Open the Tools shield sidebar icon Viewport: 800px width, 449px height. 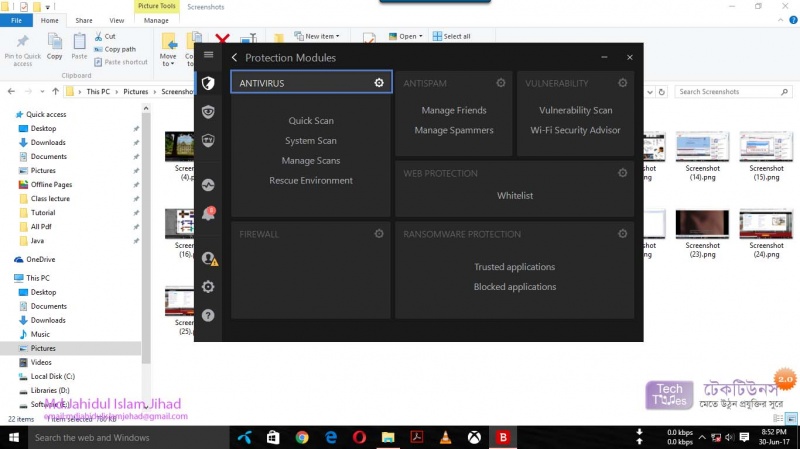(208, 140)
